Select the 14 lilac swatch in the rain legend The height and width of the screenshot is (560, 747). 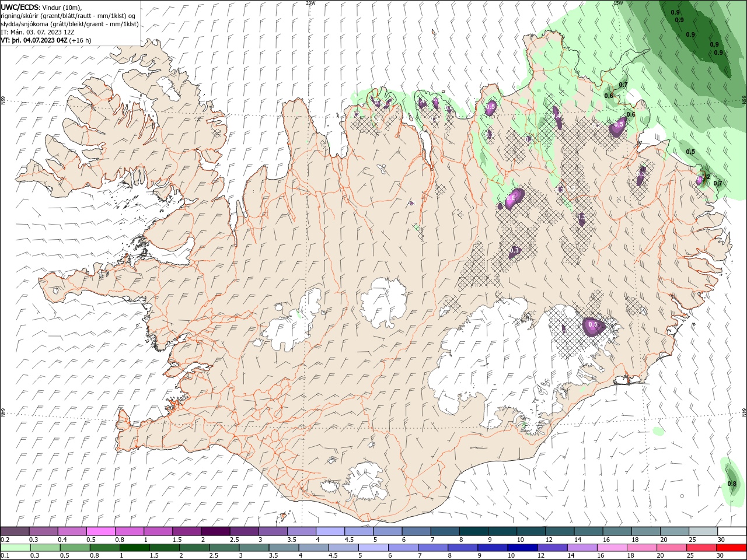point(581,548)
